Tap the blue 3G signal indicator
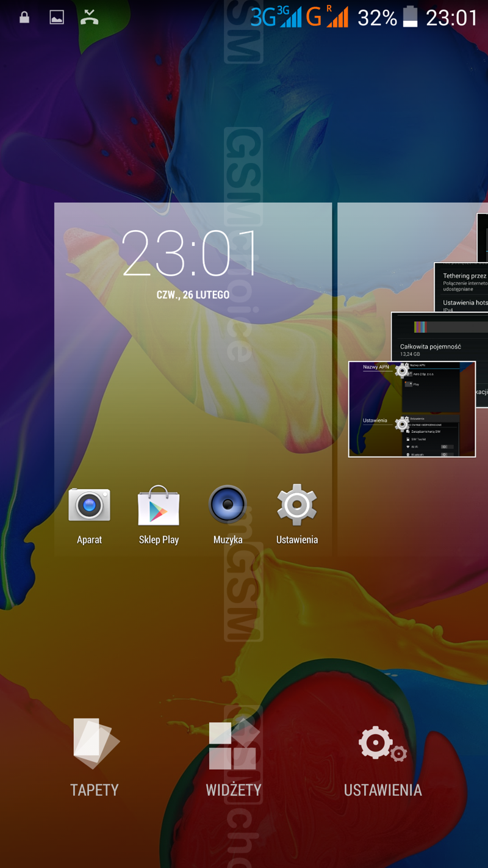This screenshot has width=488, height=868. click(x=276, y=17)
